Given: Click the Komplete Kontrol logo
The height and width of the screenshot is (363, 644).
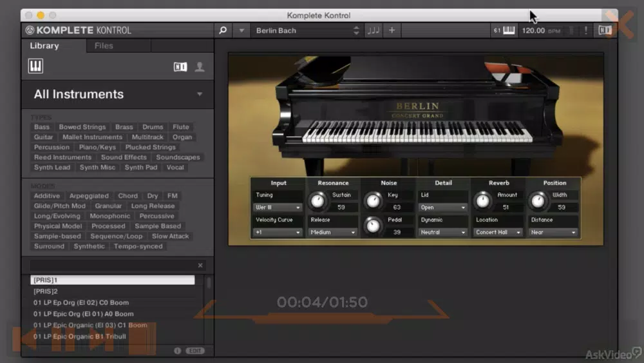Looking at the screenshot, I should [79, 30].
